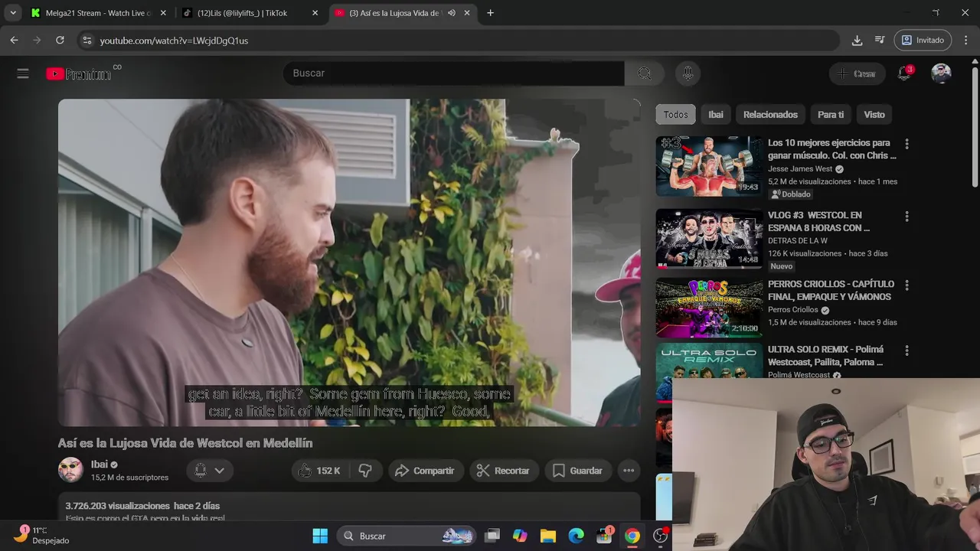Open options for ULTRA SOLO REMIX video
This screenshot has width=980, height=551.
(906, 350)
